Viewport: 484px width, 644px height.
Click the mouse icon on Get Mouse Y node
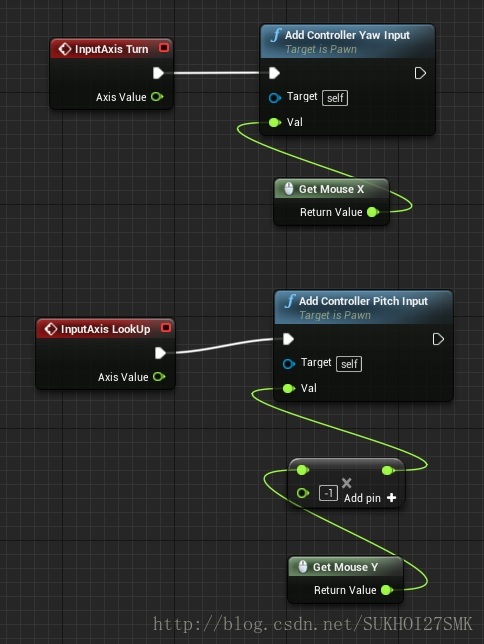[303, 567]
